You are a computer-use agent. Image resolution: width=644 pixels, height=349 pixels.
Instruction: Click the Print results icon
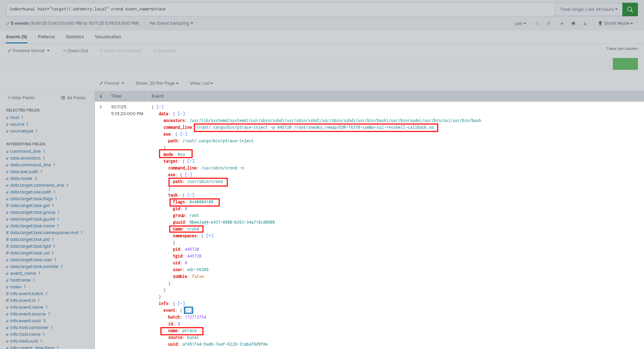573,23
